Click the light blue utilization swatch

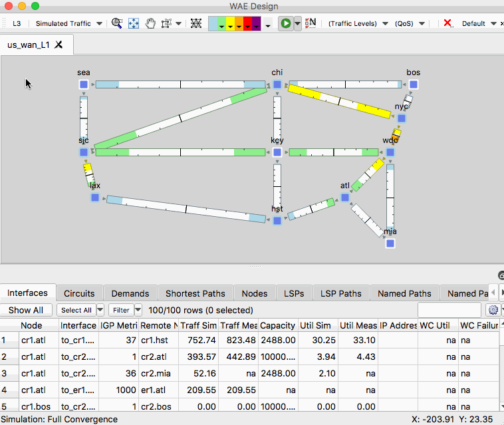click(213, 23)
